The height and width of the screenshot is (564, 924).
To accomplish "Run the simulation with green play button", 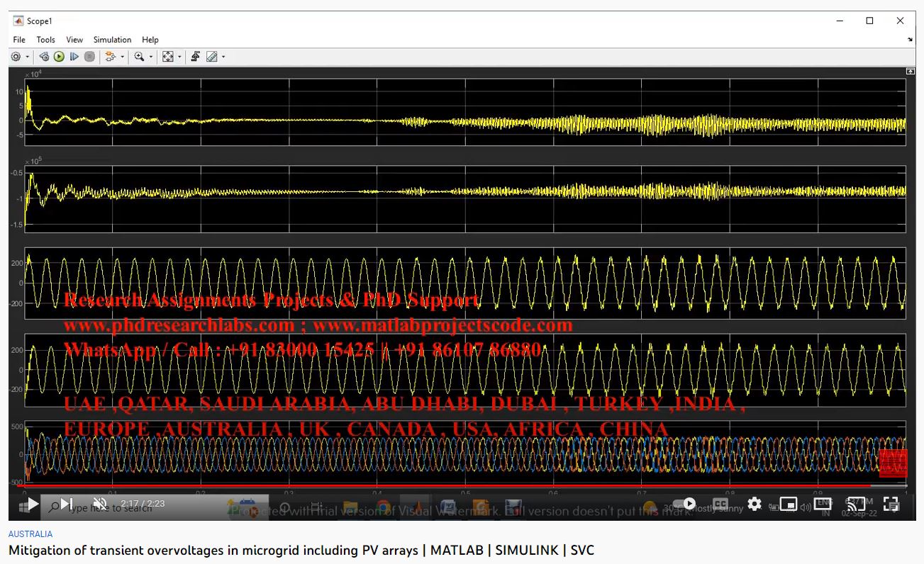I will 59,57.
